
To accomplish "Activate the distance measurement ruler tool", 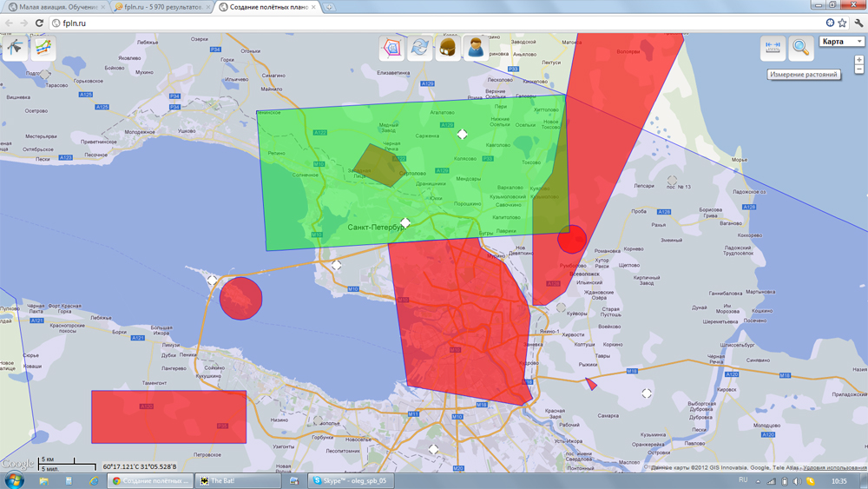I will click(773, 49).
